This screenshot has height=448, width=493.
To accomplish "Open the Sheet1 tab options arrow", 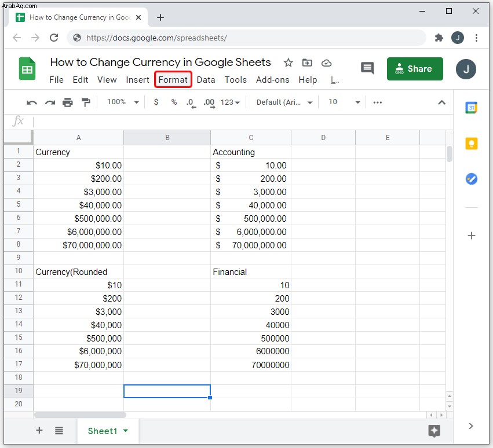I will 126,431.
